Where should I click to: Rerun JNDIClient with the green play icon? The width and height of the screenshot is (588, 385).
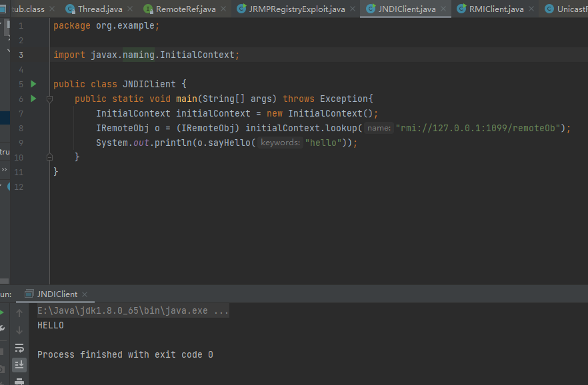[2, 312]
